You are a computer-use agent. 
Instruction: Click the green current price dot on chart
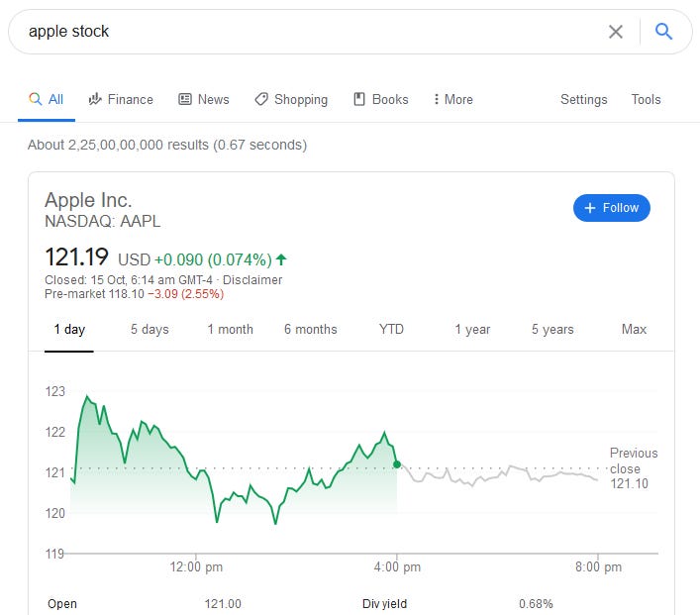click(x=397, y=464)
